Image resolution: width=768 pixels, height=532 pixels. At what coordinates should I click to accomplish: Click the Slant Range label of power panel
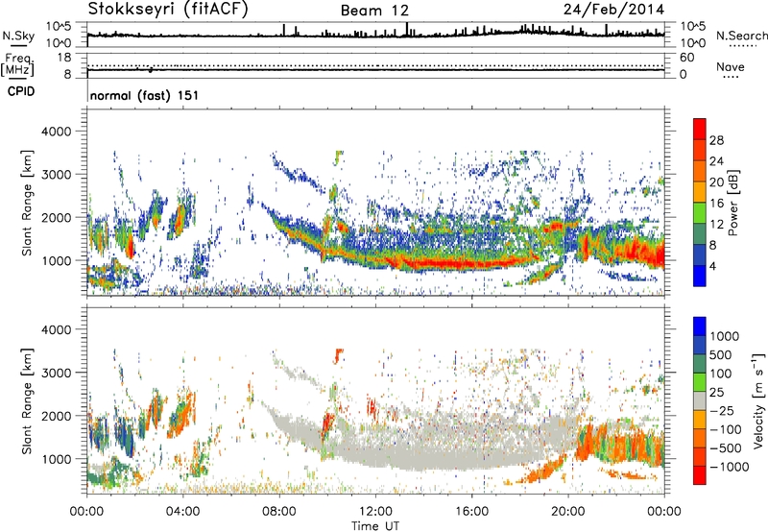[27, 203]
